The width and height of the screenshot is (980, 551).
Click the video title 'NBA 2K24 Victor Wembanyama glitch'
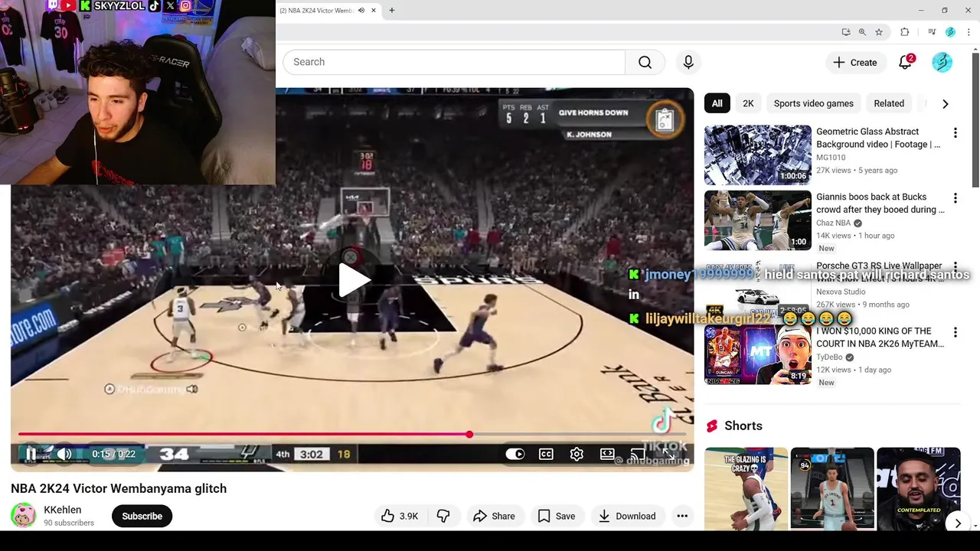click(x=119, y=488)
